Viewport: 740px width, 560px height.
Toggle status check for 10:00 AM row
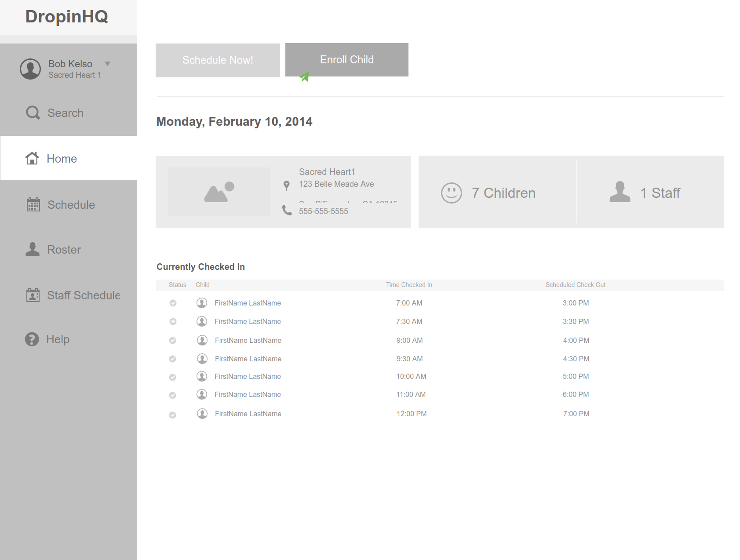(173, 377)
